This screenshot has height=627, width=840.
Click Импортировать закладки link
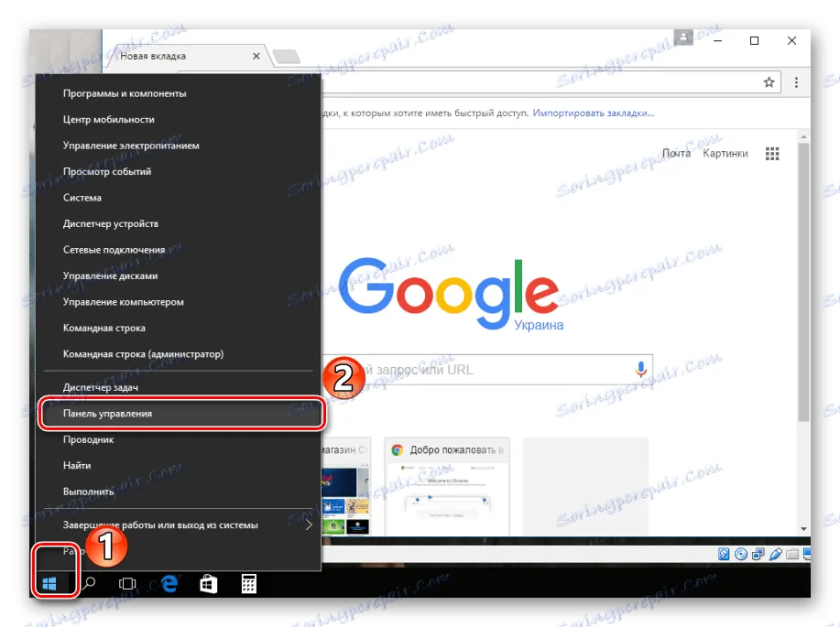(593, 113)
